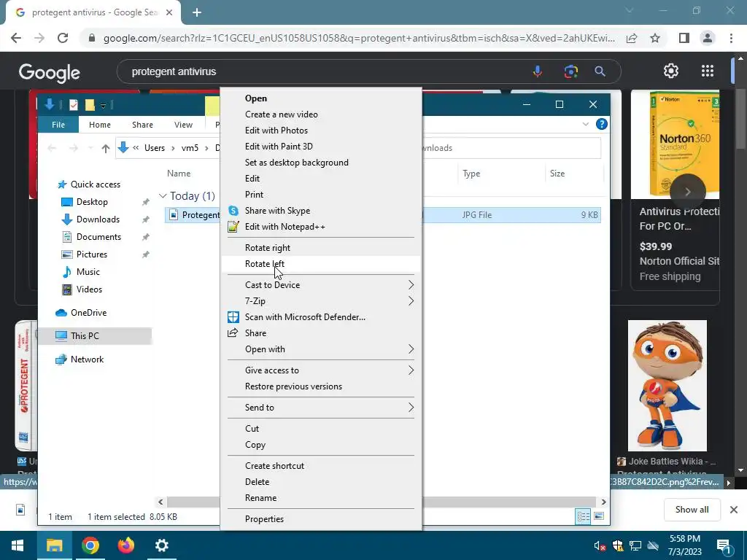Switch Explorer to large icons view
Image resolution: width=747 pixels, height=560 pixels.
point(599,517)
